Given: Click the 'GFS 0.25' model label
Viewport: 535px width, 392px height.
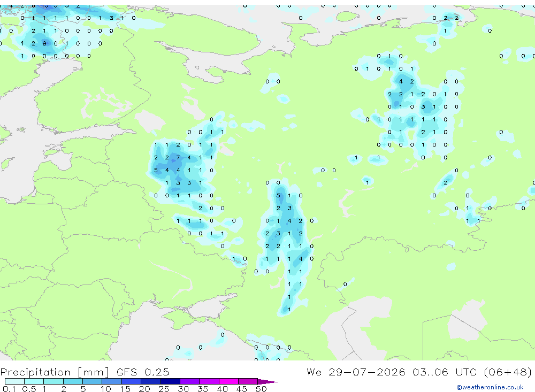Looking at the screenshot, I should 143,372.
